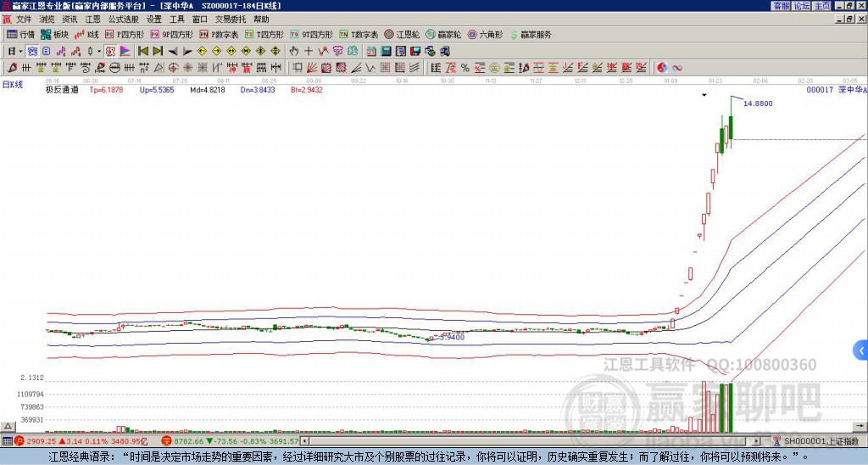Toggle the highlighted 权 adjustment button
868x465 pixels.
[x=109, y=51]
